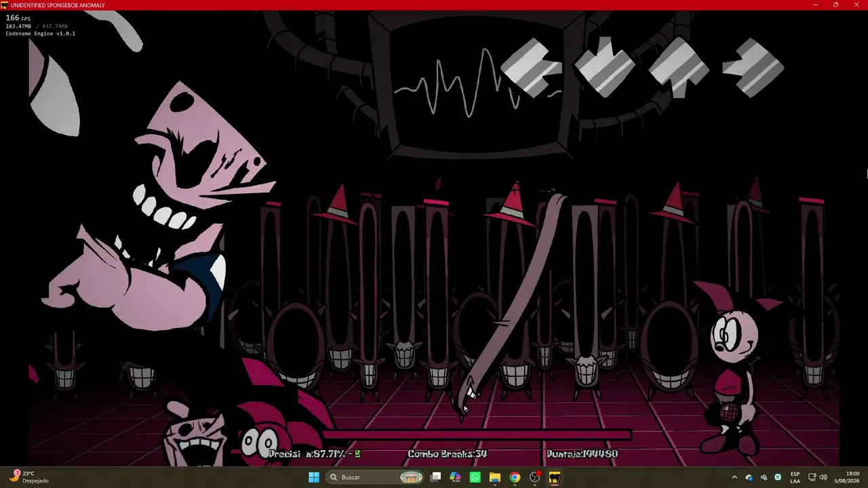868x488 pixels.
Task: Close the game window
Action: [856, 5]
